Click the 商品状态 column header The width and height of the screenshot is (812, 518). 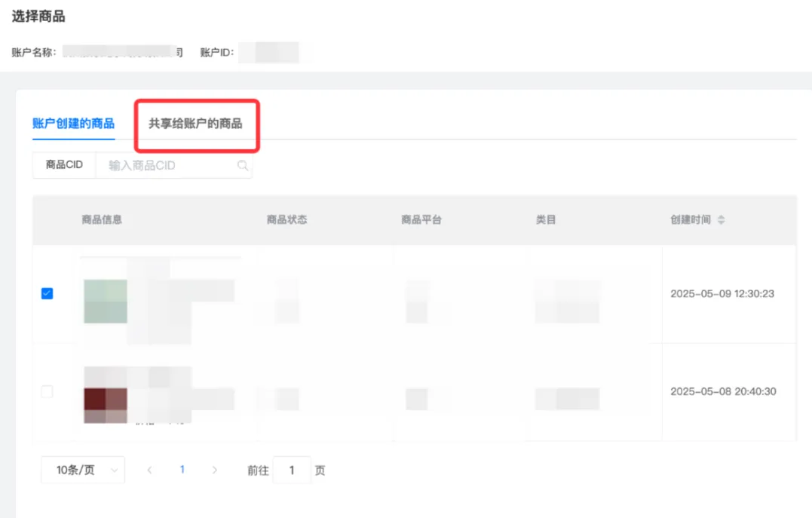287,219
